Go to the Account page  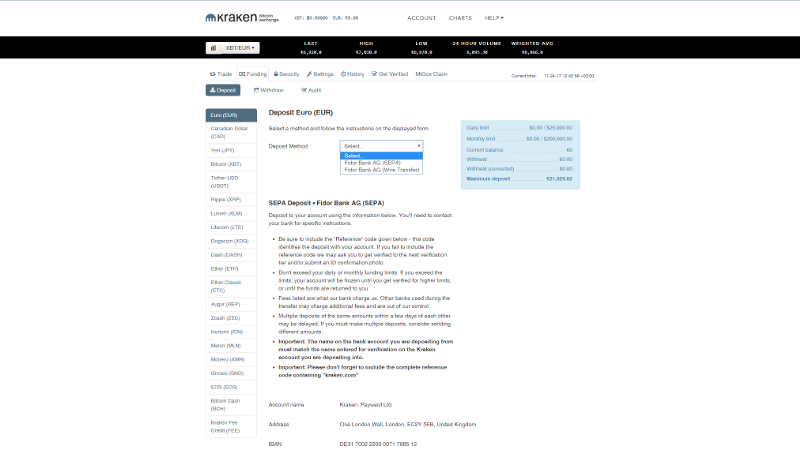point(421,18)
